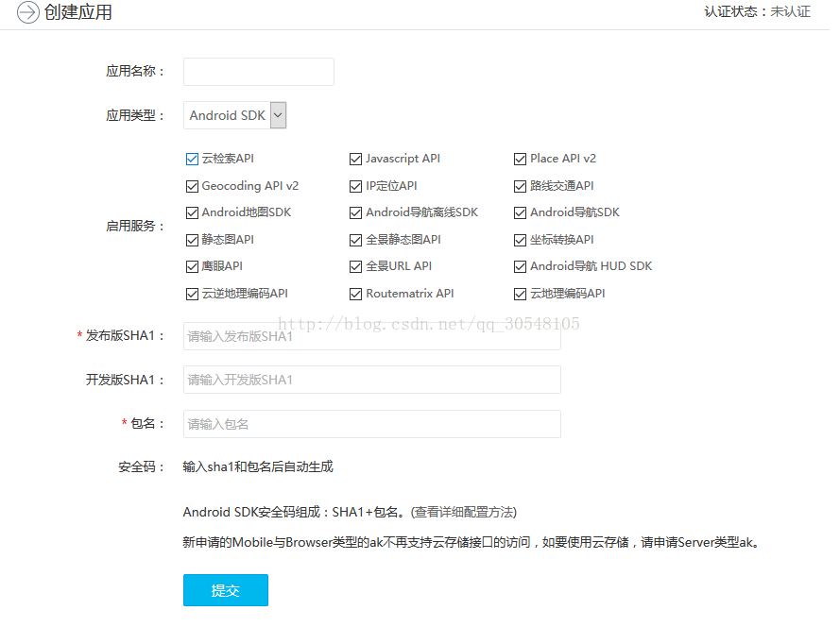This screenshot has width=840, height=627.
Task: Click the circled arrow icon beside 创建应用
Action: (27, 12)
